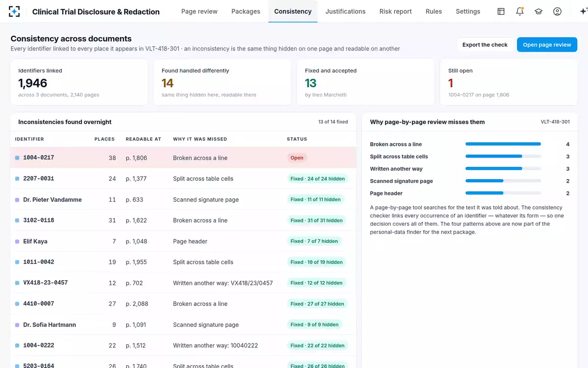Open the user account icon
The height and width of the screenshot is (368, 588).
[x=557, y=11]
